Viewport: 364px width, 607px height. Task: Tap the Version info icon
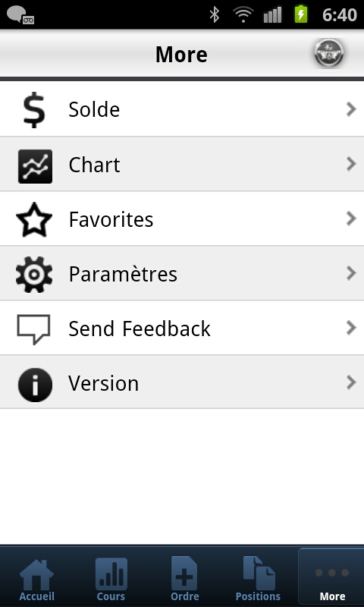point(35,385)
